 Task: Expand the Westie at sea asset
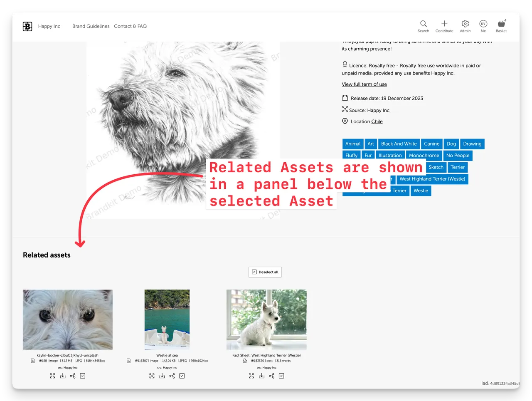click(152, 376)
